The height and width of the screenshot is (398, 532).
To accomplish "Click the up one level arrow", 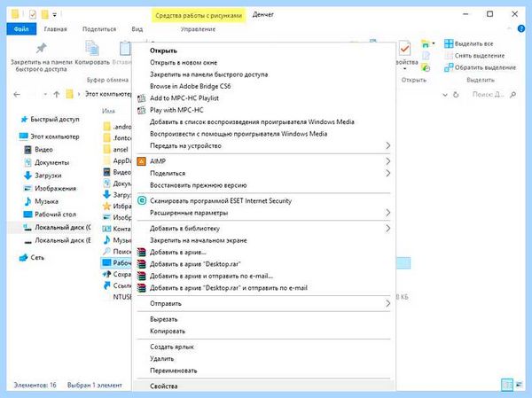I will click(57, 95).
